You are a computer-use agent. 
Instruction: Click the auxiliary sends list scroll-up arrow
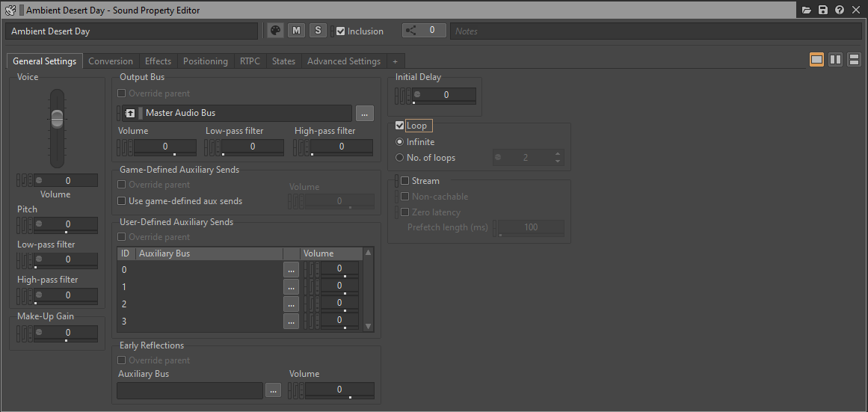pos(368,253)
